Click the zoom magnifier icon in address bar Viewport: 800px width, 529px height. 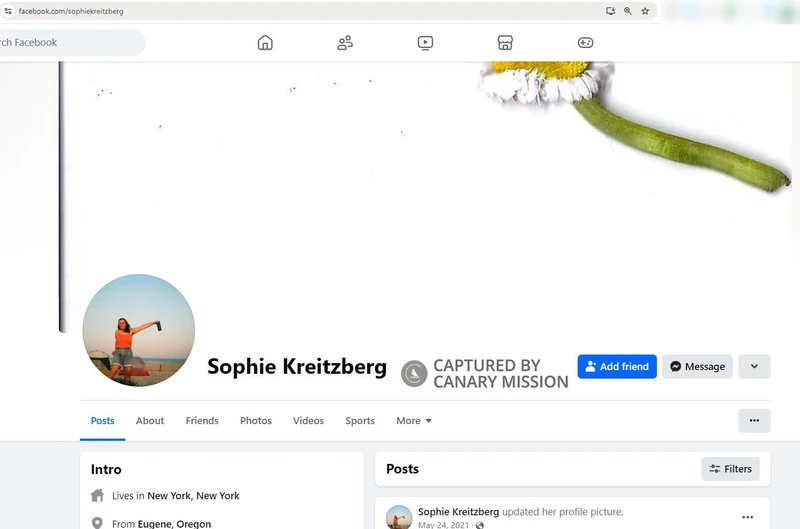pos(628,11)
